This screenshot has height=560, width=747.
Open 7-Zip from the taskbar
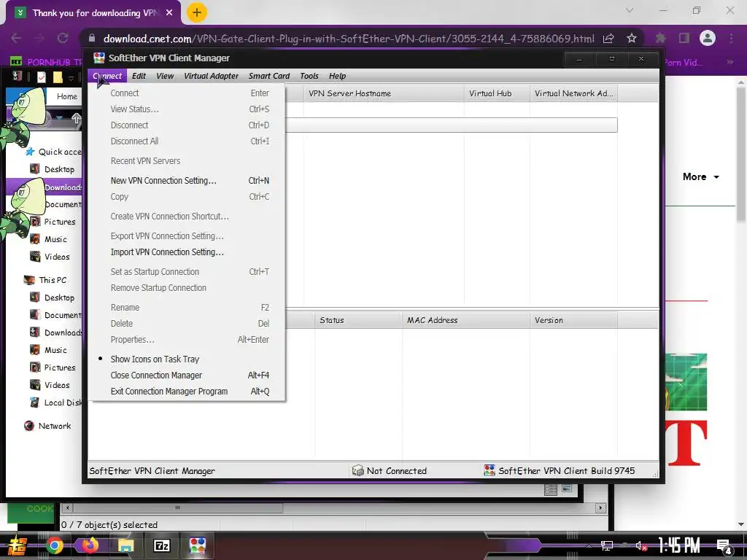pos(161,545)
